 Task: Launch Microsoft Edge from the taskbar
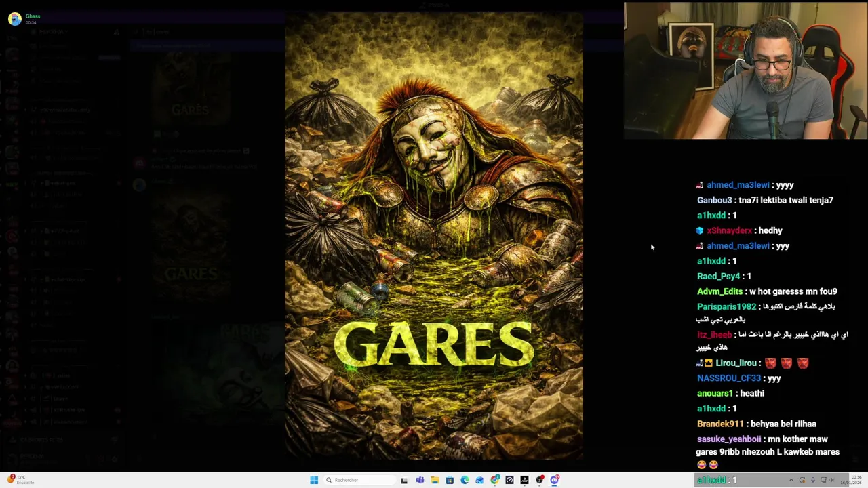click(x=465, y=480)
